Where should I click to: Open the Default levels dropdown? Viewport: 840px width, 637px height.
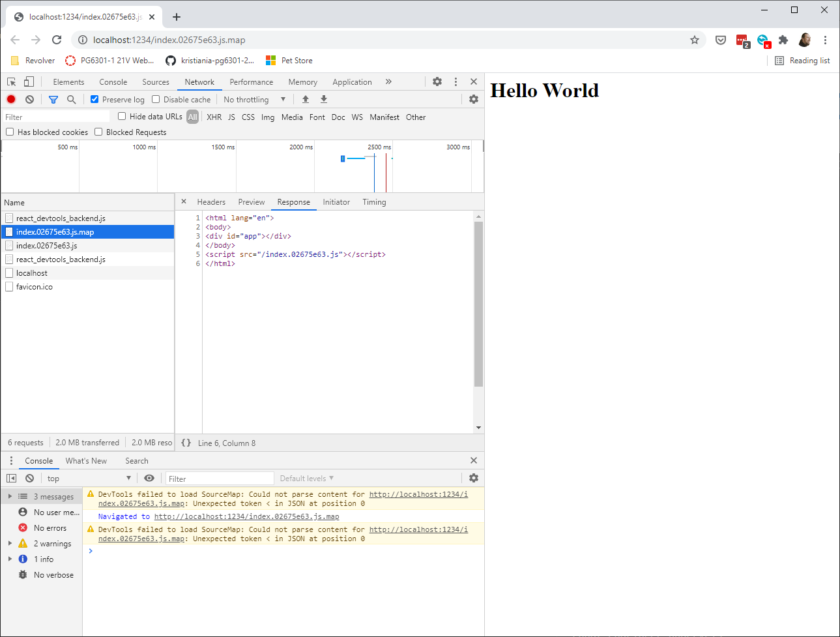point(306,478)
